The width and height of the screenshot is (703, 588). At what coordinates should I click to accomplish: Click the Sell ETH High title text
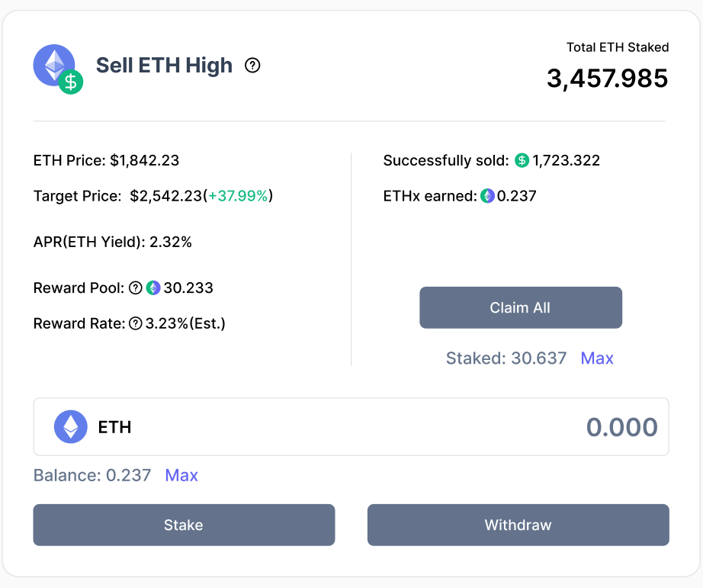[164, 66]
